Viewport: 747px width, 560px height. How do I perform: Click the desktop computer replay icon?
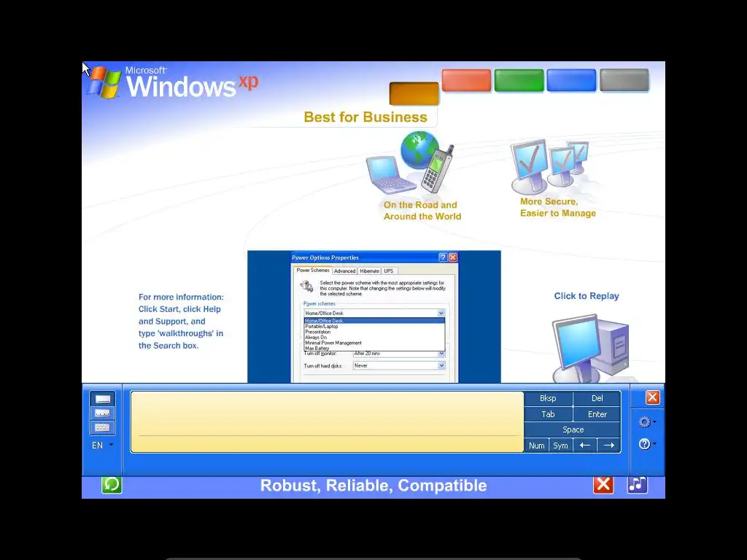point(590,348)
